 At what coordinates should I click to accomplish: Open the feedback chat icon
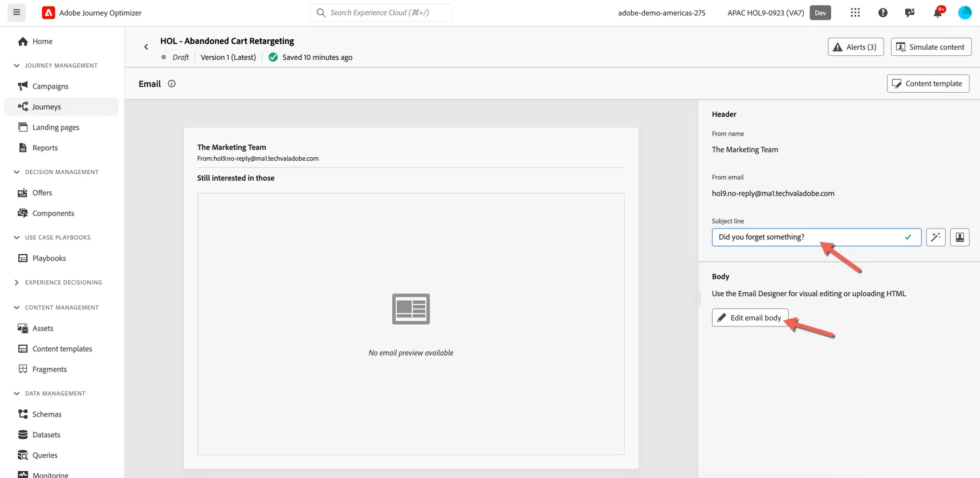[910, 13]
